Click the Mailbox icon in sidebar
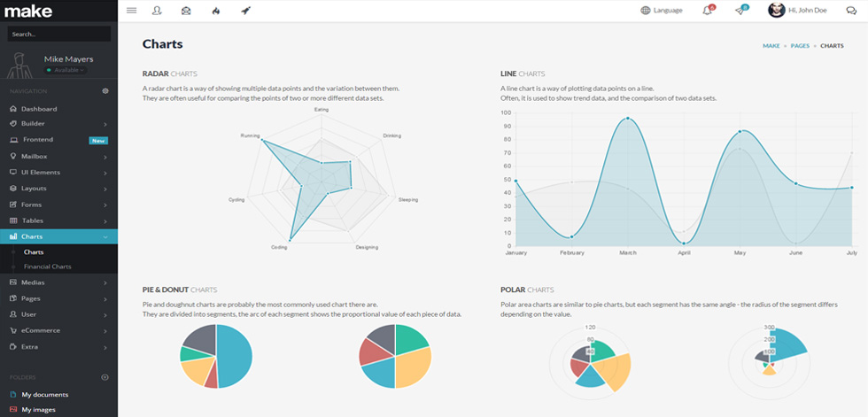The width and height of the screenshot is (868, 417). click(13, 157)
